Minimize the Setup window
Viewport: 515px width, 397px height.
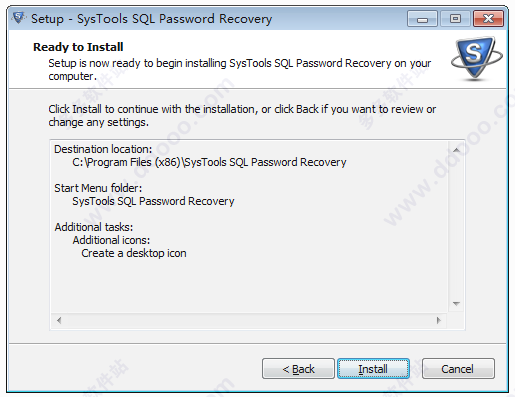coord(422,19)
